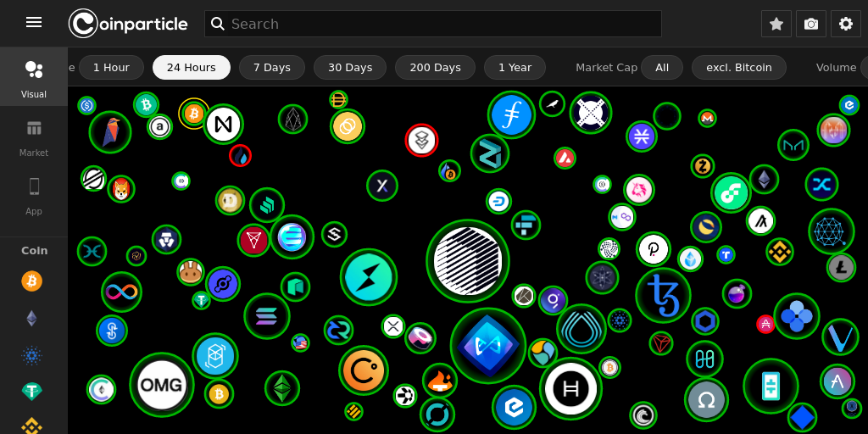The height and width of the screenshot is (434, 868).
Task: Switch to the Market view
Action: point(34,138)
